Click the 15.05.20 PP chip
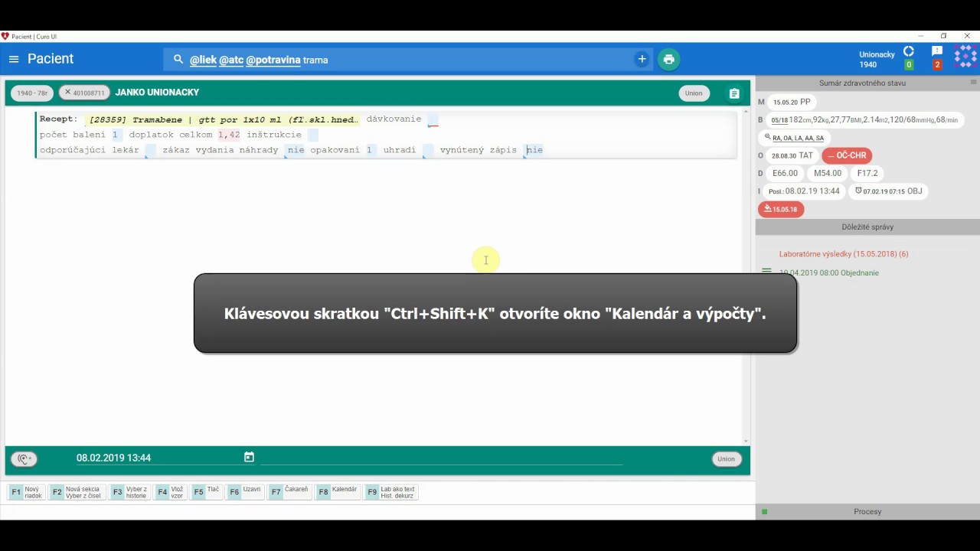 click(x=792, y=102)
